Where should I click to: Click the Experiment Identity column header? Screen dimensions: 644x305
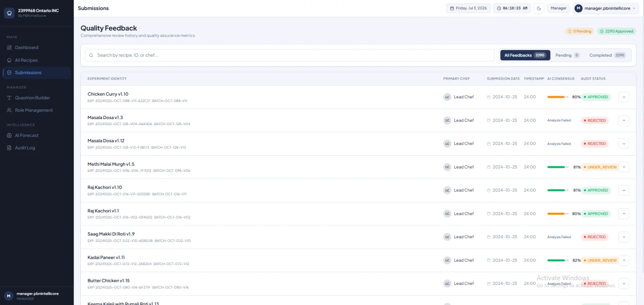click(x=107, y=79)
